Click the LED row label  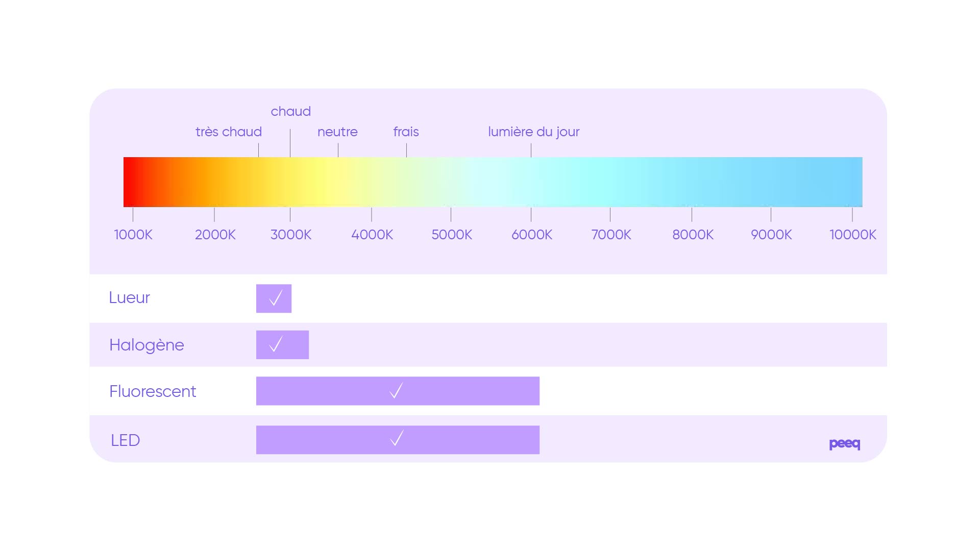click(126, 440)
